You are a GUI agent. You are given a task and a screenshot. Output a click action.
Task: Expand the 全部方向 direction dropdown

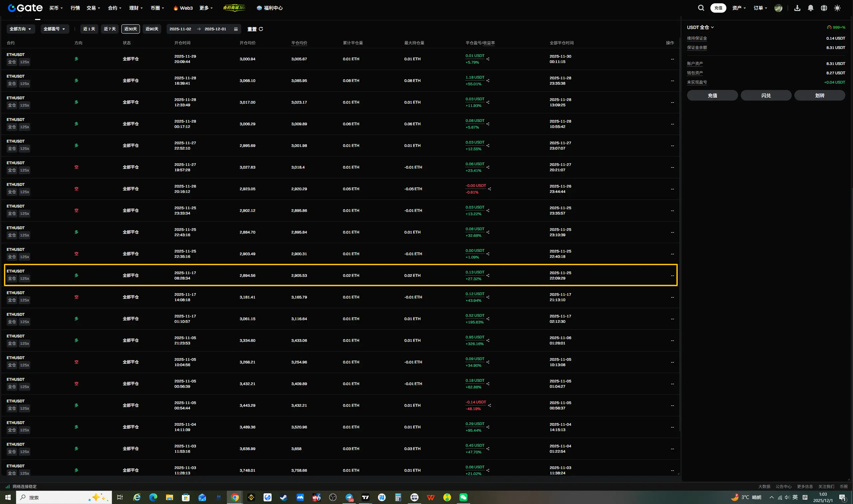click(20, 29)
